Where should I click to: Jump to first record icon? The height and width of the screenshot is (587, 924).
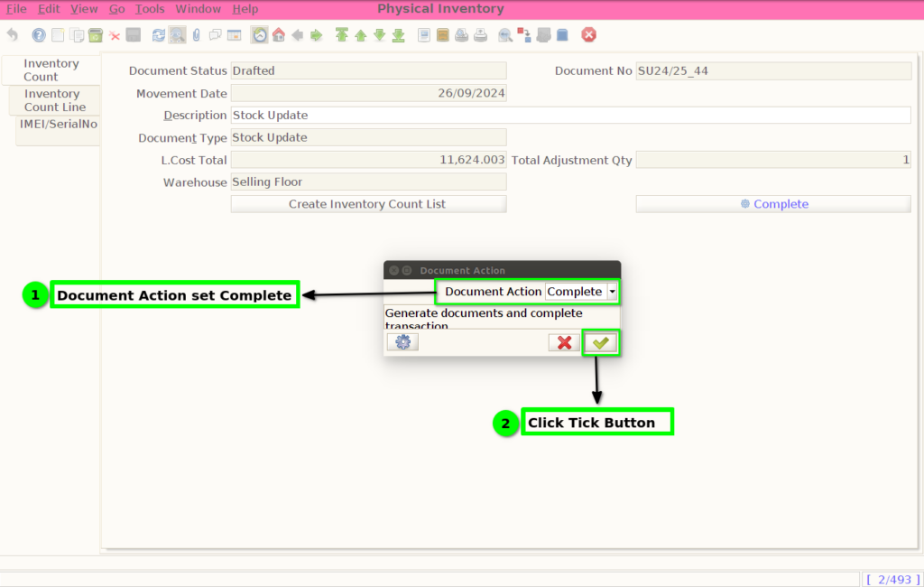pyautogui.click(x=342, y=35)
